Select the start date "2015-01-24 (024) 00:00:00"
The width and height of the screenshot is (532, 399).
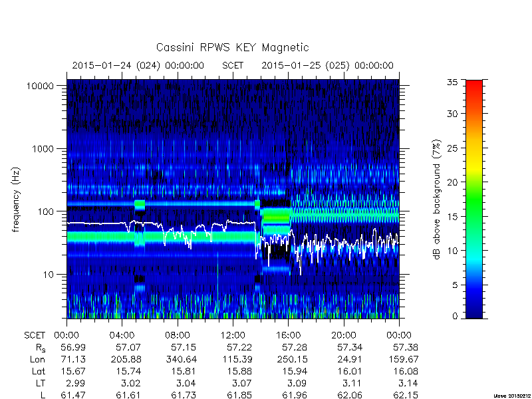(138, 65)
